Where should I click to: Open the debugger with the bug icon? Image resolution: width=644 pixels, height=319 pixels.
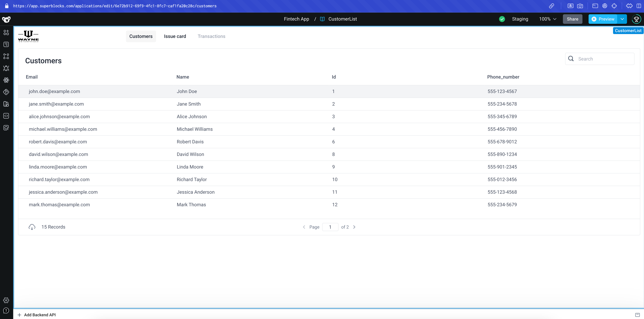[6, 68]
